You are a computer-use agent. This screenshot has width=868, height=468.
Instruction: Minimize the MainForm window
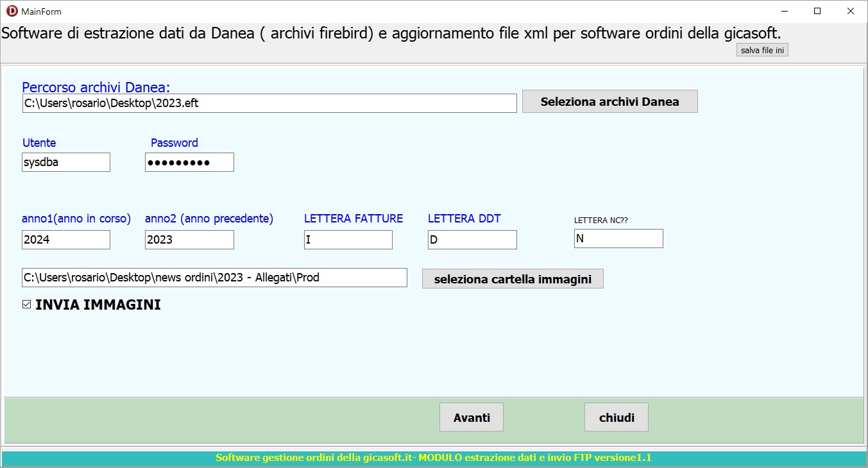pyautogui.click(x=784, y=11)
